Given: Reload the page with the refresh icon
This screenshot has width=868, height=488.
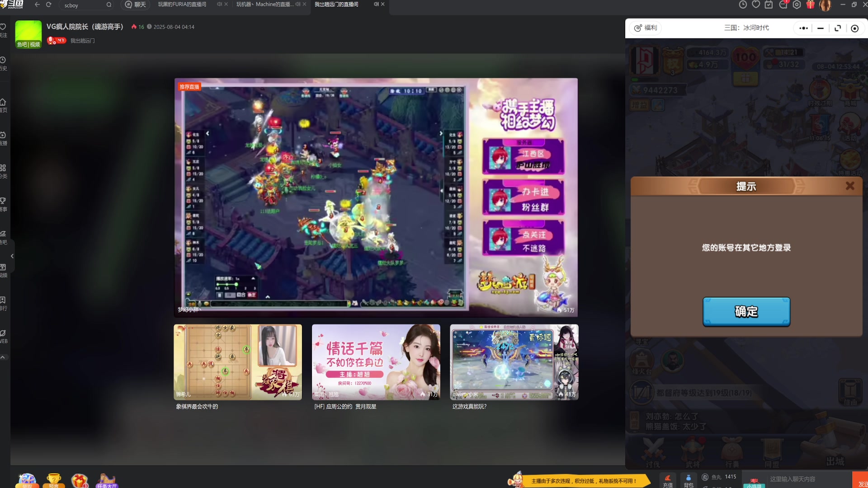Looking at the screenshot, I should click(x=49, y=5).
